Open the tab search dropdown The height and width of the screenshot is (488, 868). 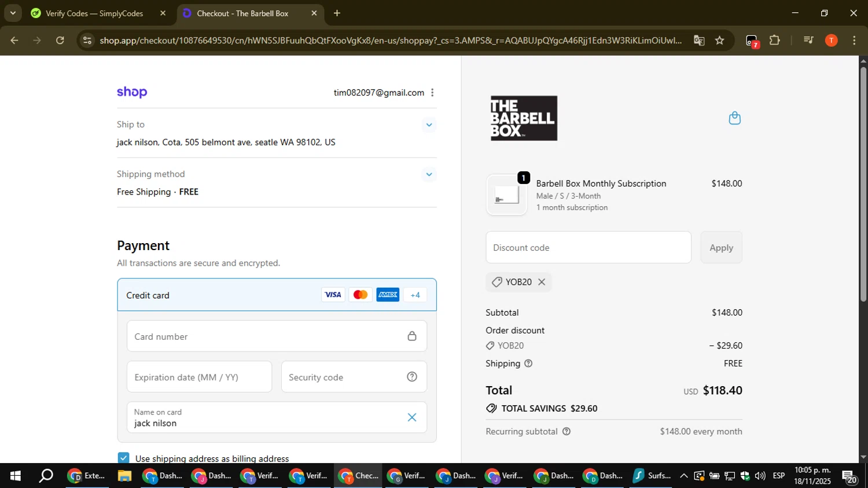coord(13,13)
